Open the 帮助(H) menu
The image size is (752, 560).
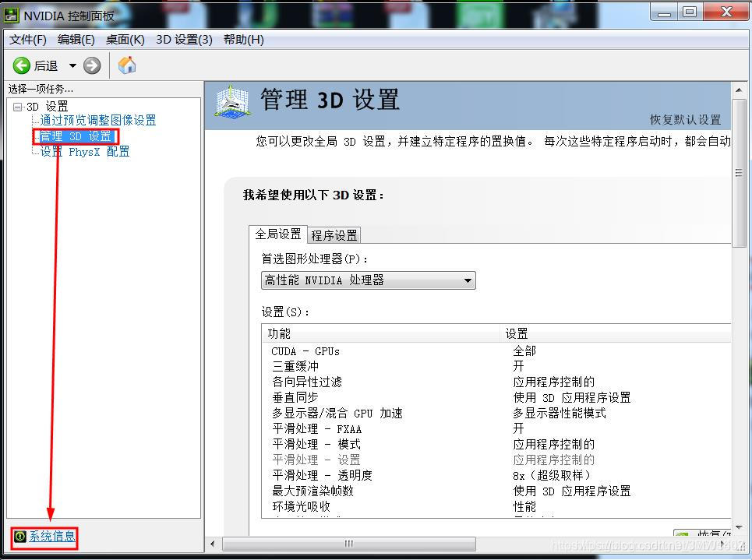click(244, 39)
